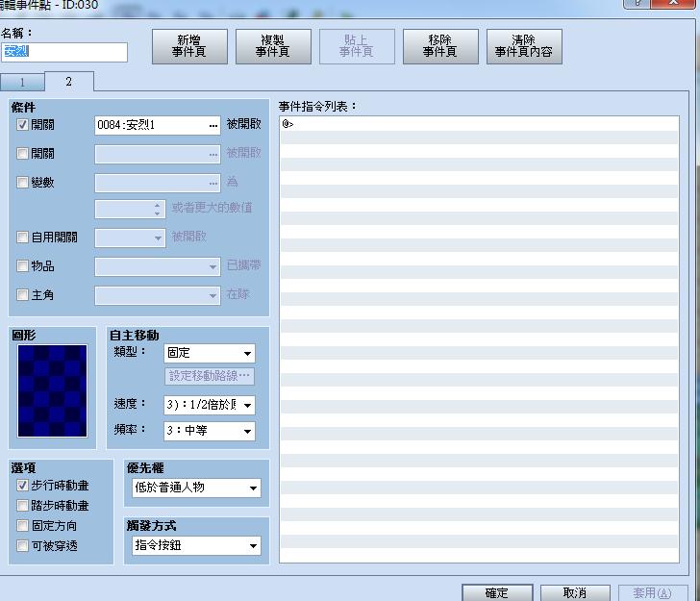Uncheck the 步行時動畫 option
This screenshot has width=700, height=601.
[x=22, y=486]
